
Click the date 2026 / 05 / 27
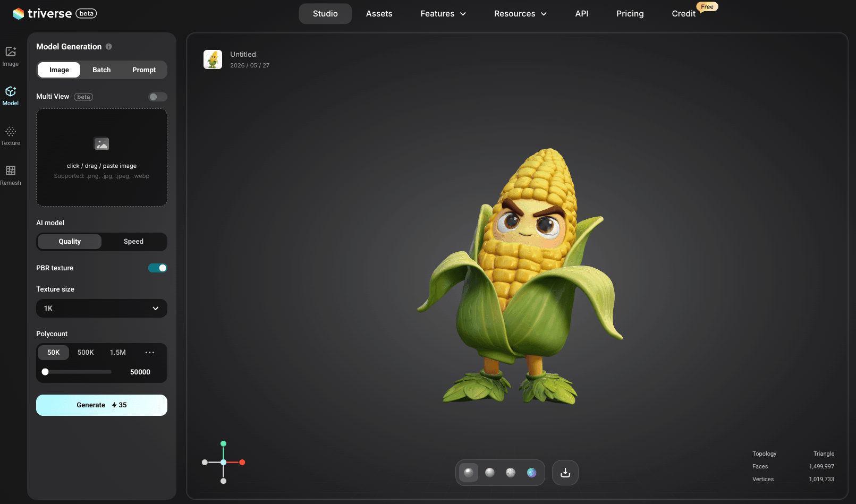click(x=250, y=66)
